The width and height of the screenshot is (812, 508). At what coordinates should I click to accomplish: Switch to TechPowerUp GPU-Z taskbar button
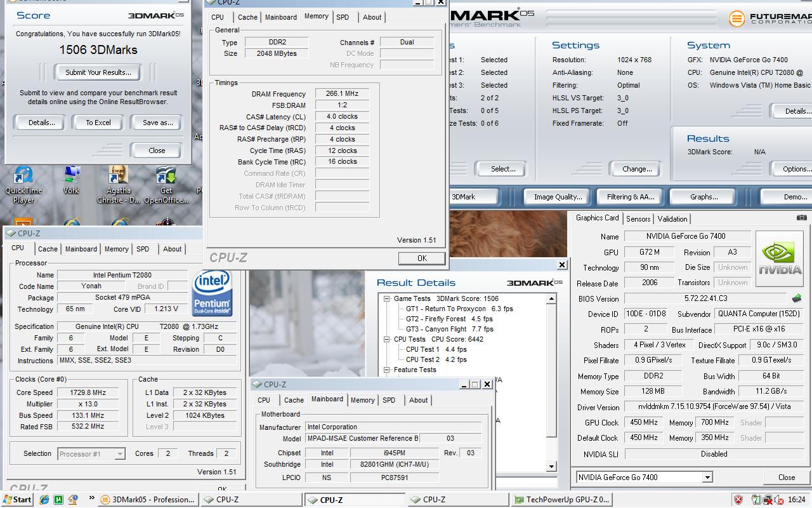point(561,500)
